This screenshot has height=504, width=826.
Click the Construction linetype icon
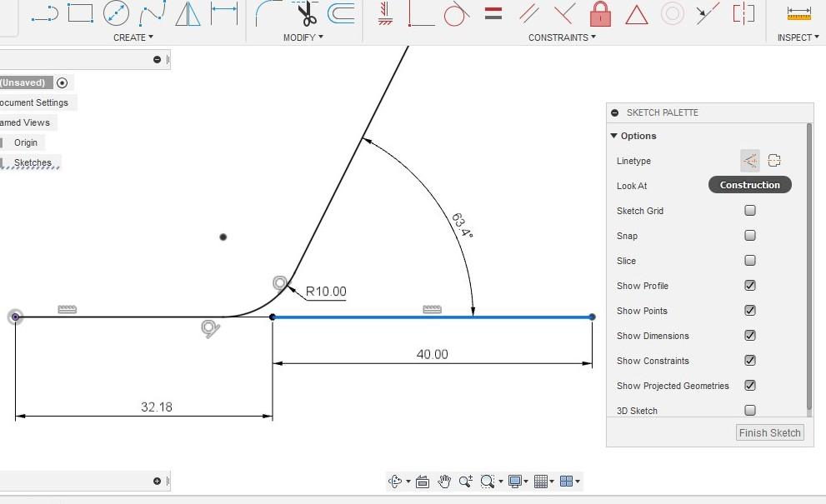(750, 160)
